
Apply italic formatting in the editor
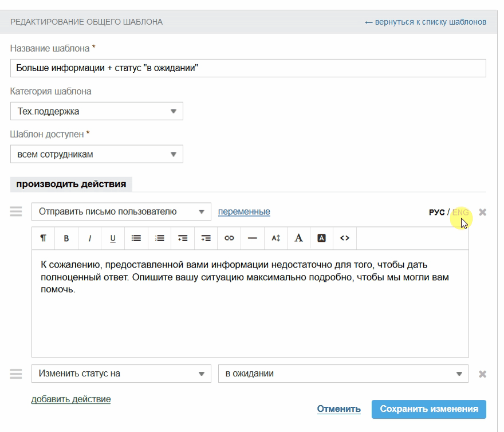pos(90,238)
